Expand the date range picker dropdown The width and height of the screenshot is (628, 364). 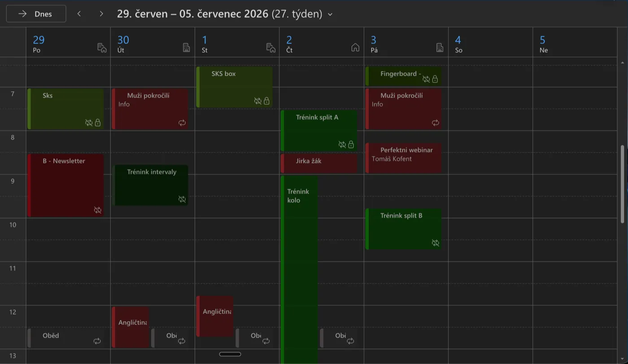(330, 14)
